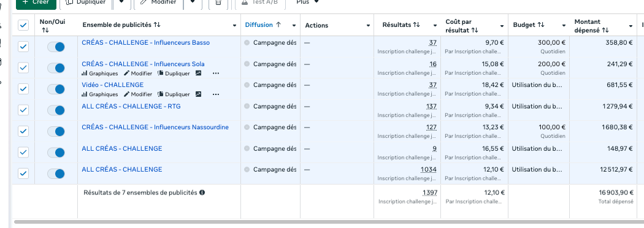The height and width of the screenshot is (228, 644).
Task: Click Dupliquer in the top toolbar
Action: point(86,3)
